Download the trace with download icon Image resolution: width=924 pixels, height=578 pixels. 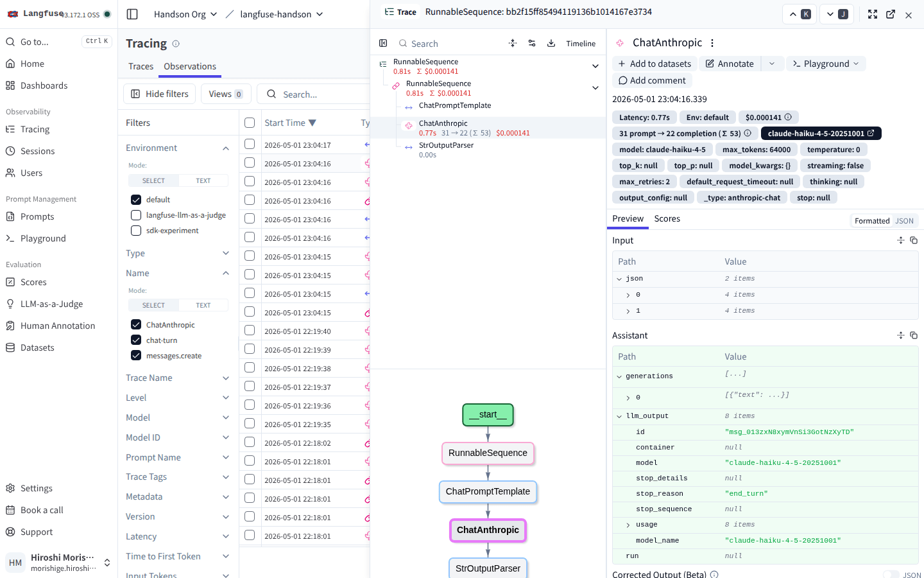click(551, 43)
